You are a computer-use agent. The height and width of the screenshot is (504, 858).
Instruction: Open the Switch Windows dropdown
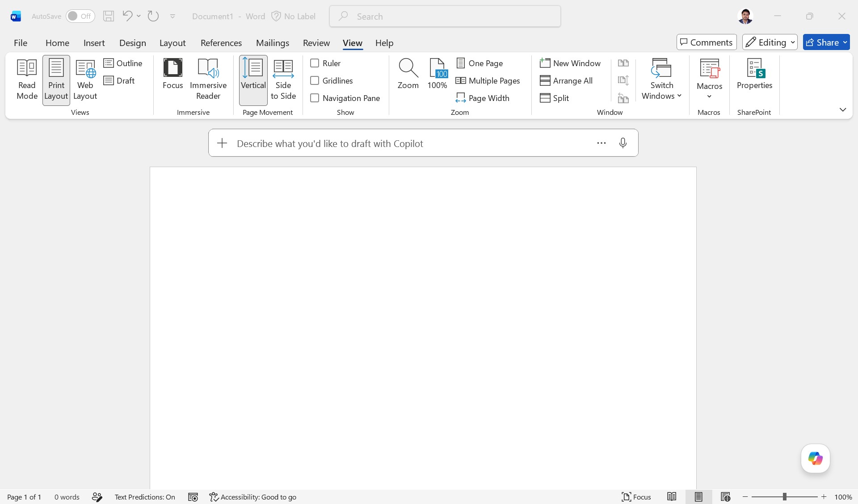coord(661,80)
